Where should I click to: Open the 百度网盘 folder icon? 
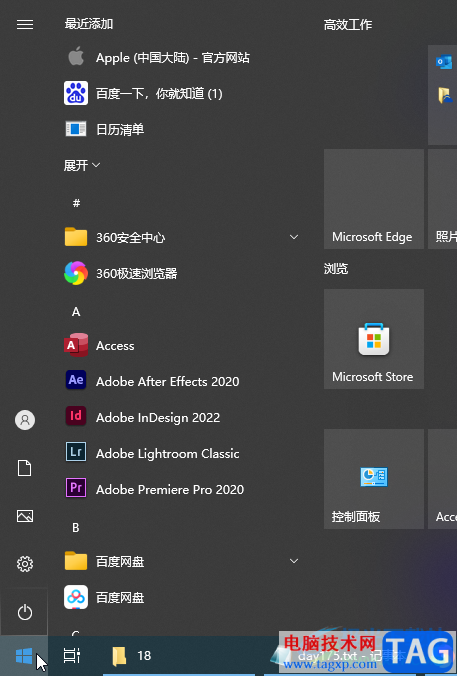pos(76,561)
